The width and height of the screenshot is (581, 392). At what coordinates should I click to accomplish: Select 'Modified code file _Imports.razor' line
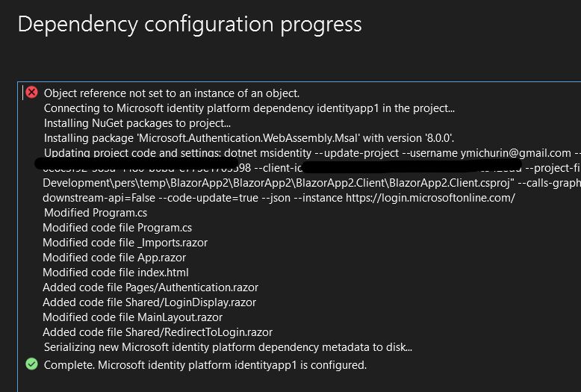[x=125, y=243]
